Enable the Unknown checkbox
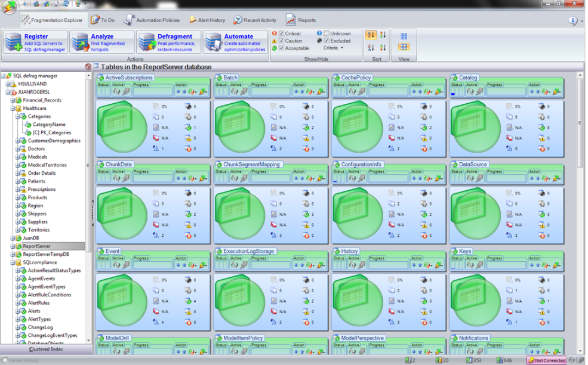 (x=327, y=33)
